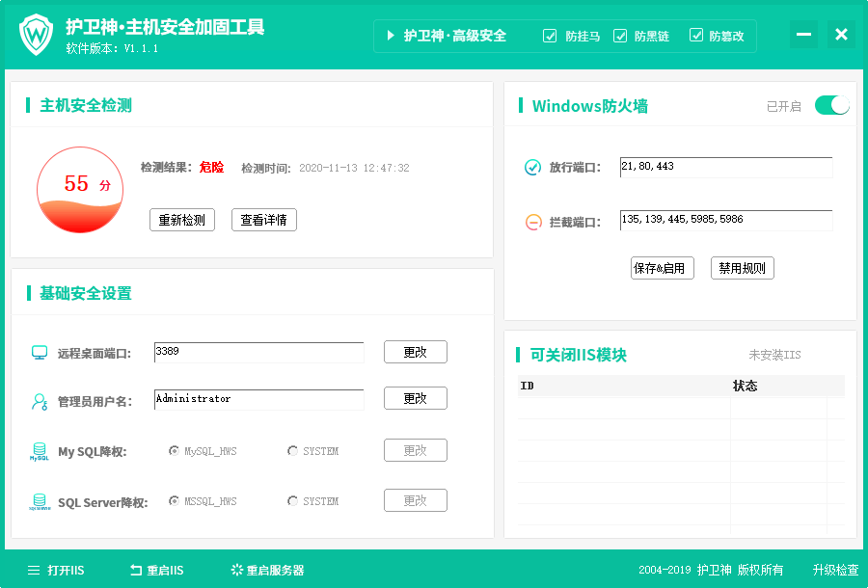Minimize the 护卫神 window
Image resolution: width=868 pixels, height=588 pixels.
pos(803,35)
